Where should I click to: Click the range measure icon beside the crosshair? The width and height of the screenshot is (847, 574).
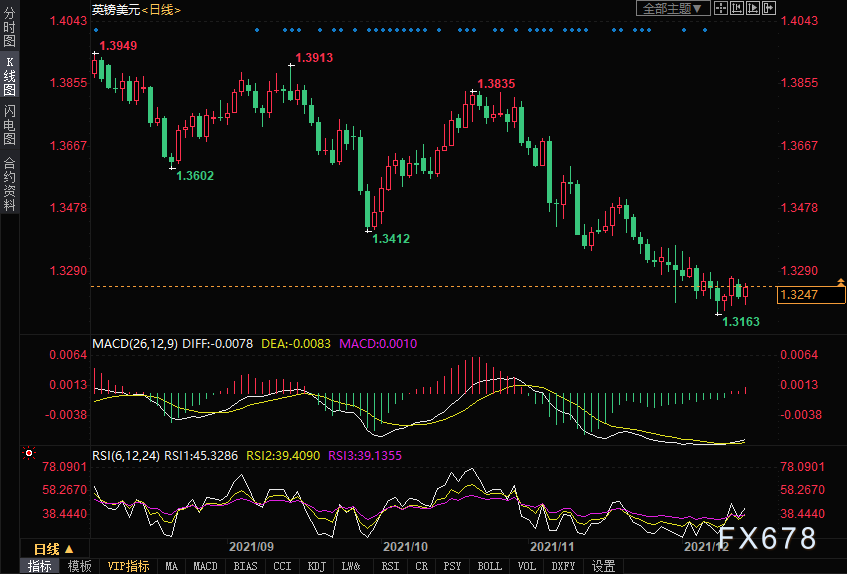pos(737,8)
